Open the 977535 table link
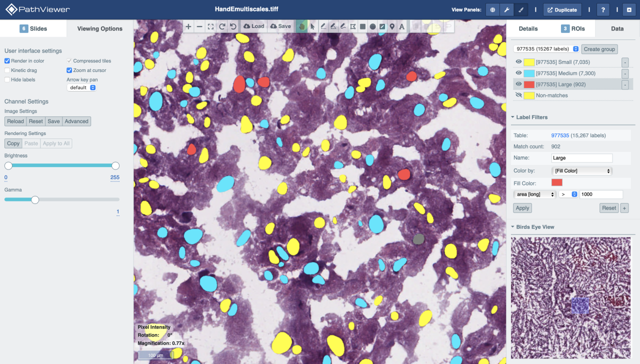 click(560, 135)
